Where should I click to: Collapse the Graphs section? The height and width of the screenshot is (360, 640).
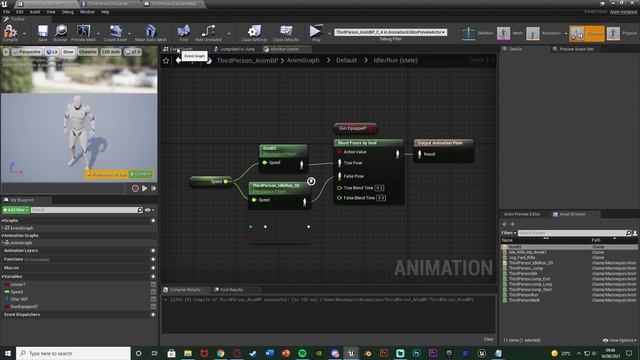point(2,220)
